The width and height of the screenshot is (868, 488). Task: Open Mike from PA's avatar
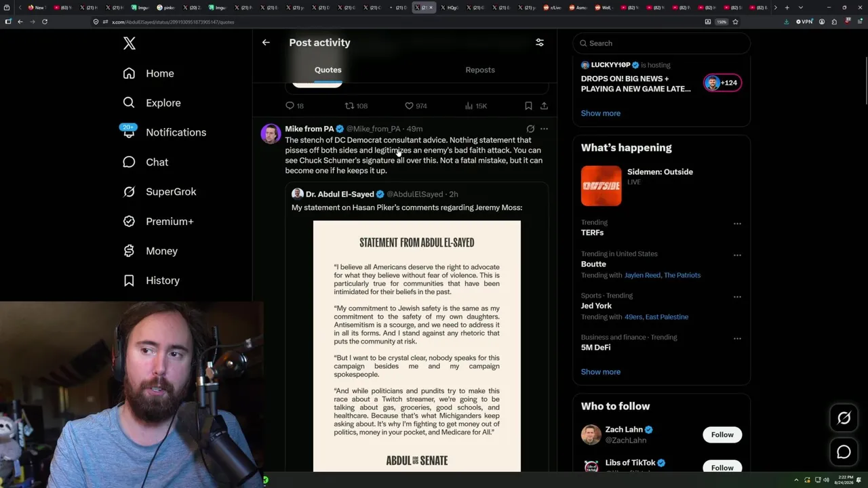pos(271,134)
